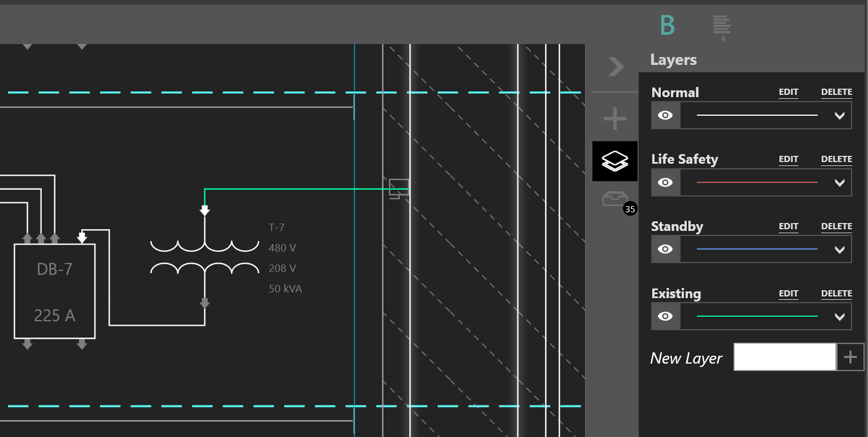Hide the Standby layer with the eye
This screenshot has height=437, width=868.
[666, 249]
